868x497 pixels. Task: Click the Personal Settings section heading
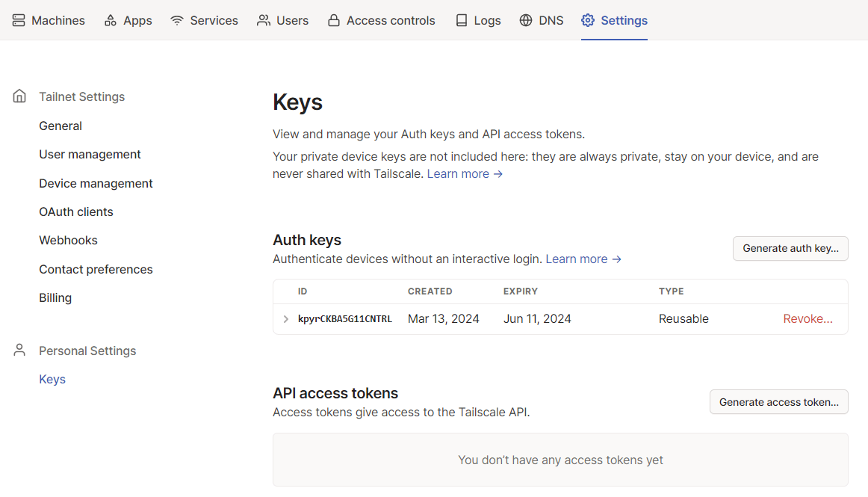tap(87, 351)
